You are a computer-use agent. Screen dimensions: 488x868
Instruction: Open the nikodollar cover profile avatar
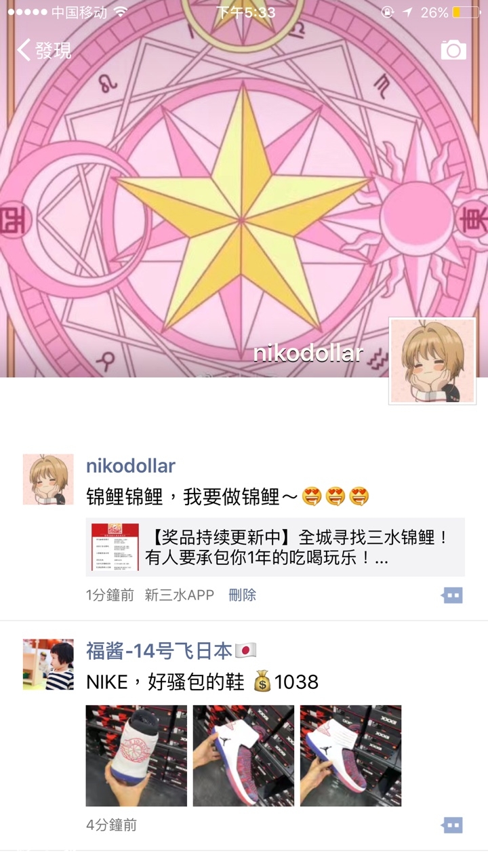click(x=432, y=361)
